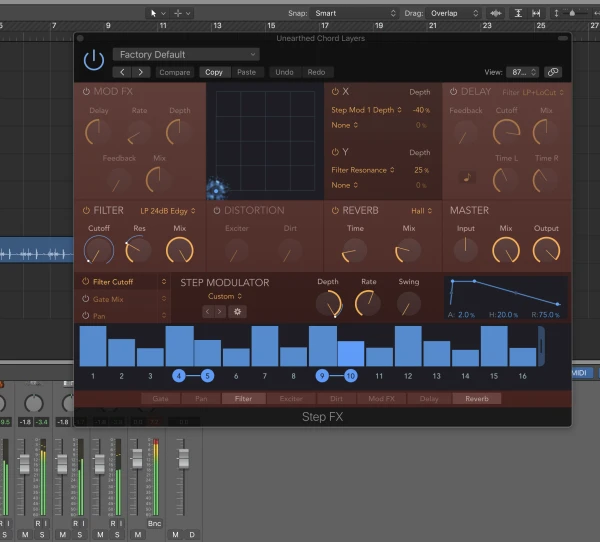This screenshot has height=542, width=600.
Task: Toggle Pan modulator power
Action: click(x=85, y=316)
